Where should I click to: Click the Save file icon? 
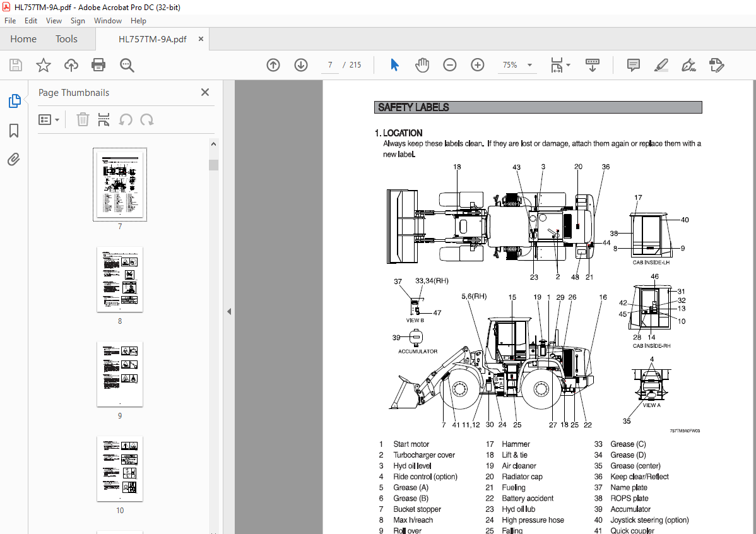[x=16, y=65]
